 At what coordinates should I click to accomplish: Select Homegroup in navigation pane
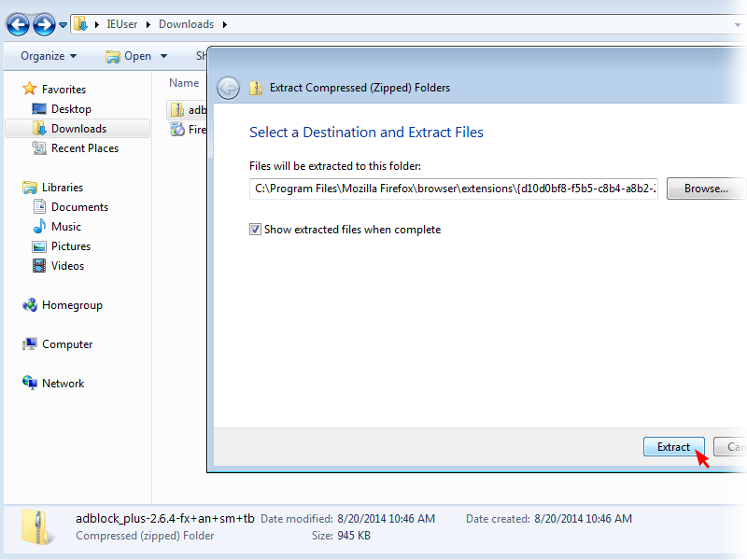click(72, 305)
